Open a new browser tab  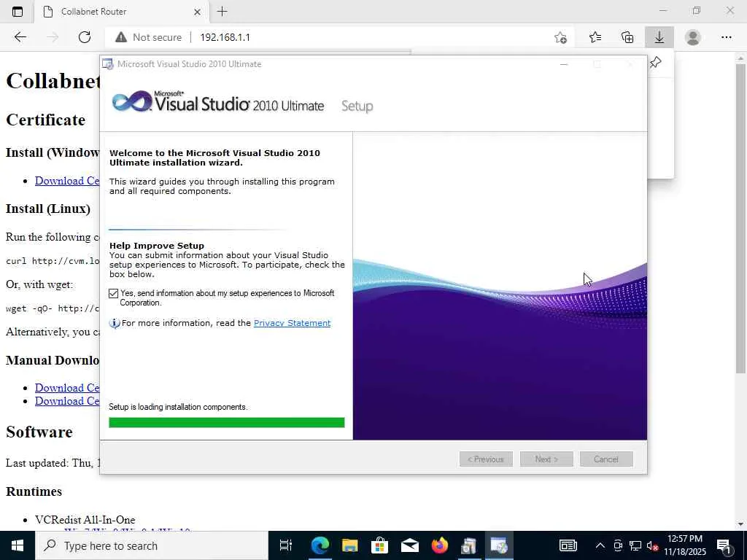tap(222, 12)
